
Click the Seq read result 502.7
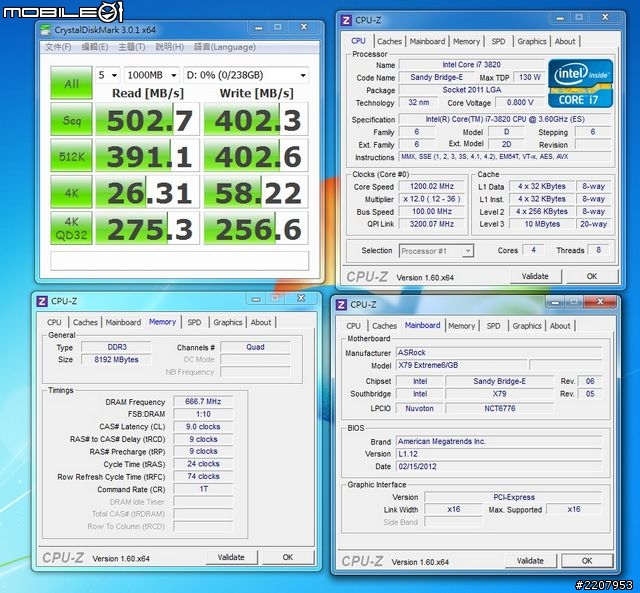[x=147, y=120]
